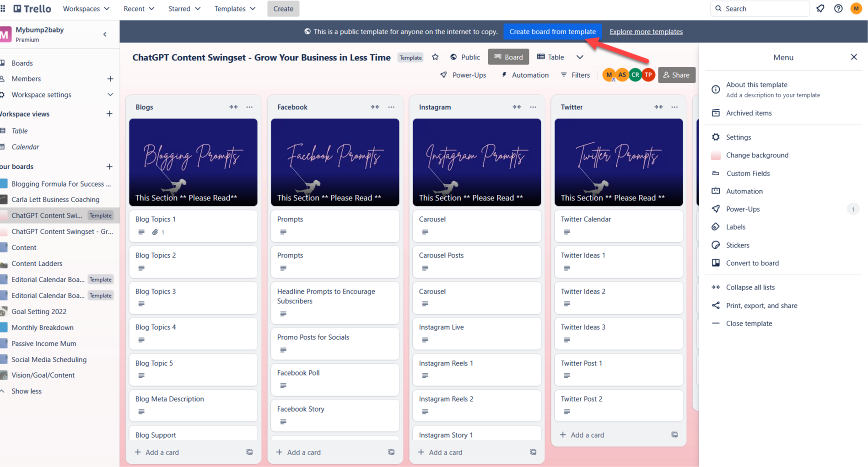Open the Trello app switcher grid
868x467 pixels.
(3, 9)
